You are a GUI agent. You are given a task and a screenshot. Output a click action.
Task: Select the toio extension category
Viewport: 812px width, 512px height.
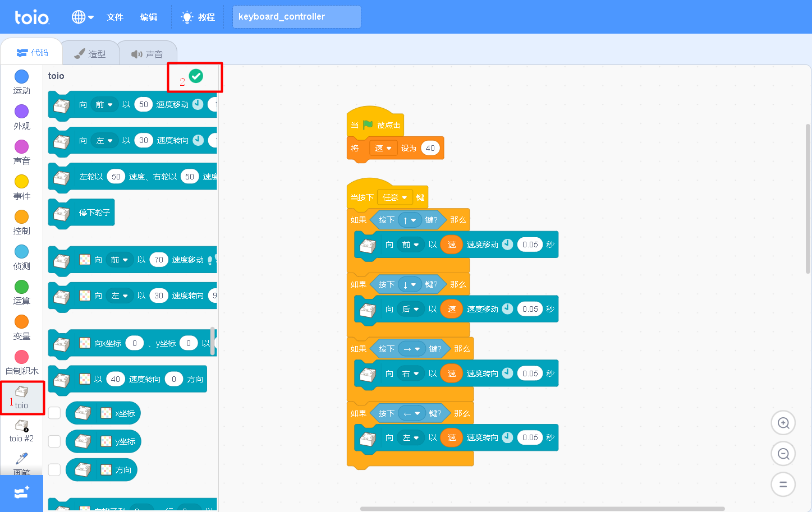(21, 398)
